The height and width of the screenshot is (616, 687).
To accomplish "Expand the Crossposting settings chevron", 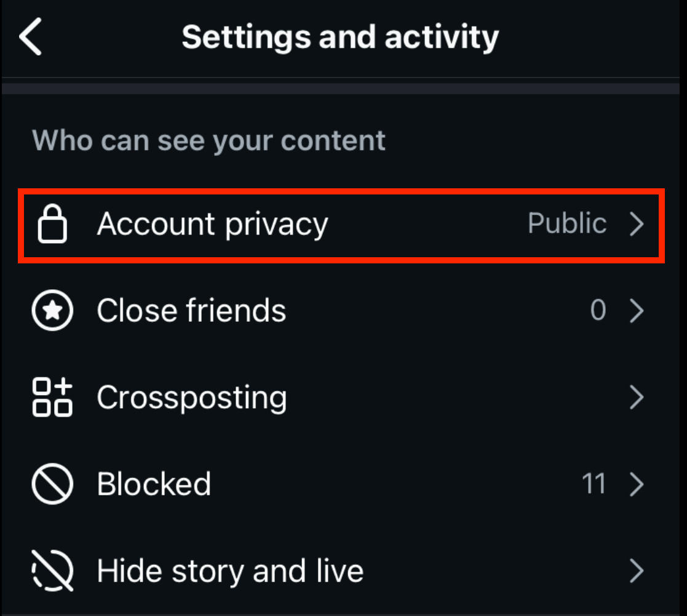I will click(x=638, y=398).
